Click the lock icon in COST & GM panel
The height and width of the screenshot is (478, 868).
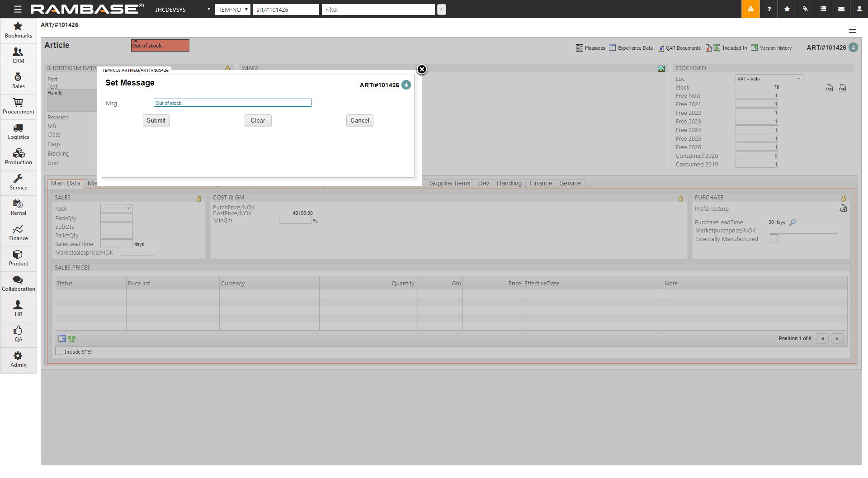tap(681, 198)
